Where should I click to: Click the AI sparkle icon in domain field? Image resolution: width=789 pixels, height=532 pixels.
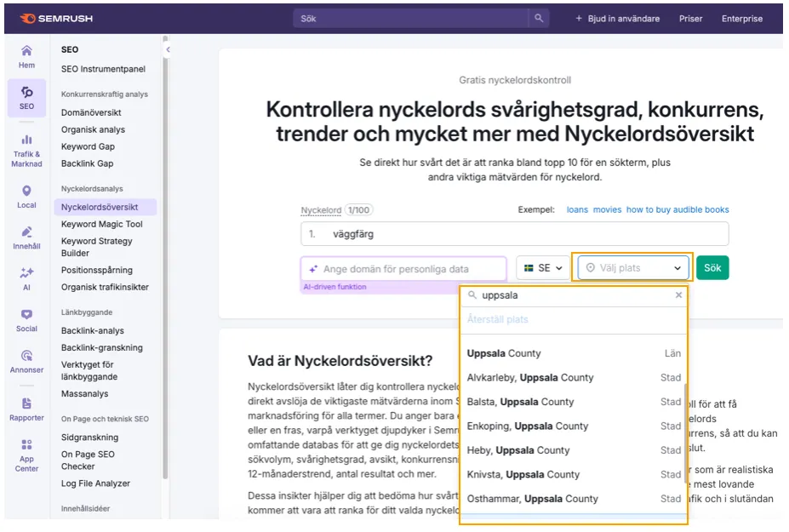tap(313, 269)
